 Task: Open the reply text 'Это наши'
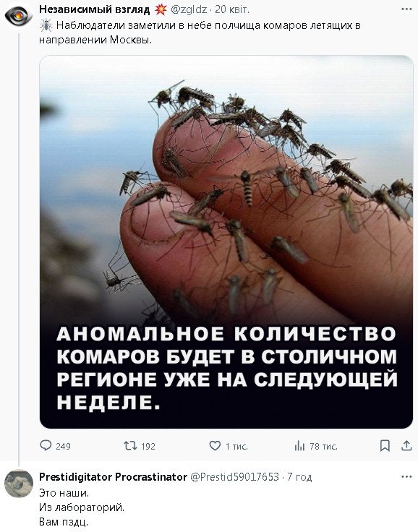click(64, 492)
